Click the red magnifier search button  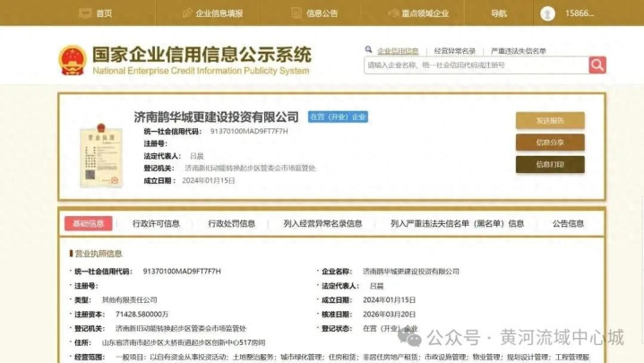click(x=597, y=65)
